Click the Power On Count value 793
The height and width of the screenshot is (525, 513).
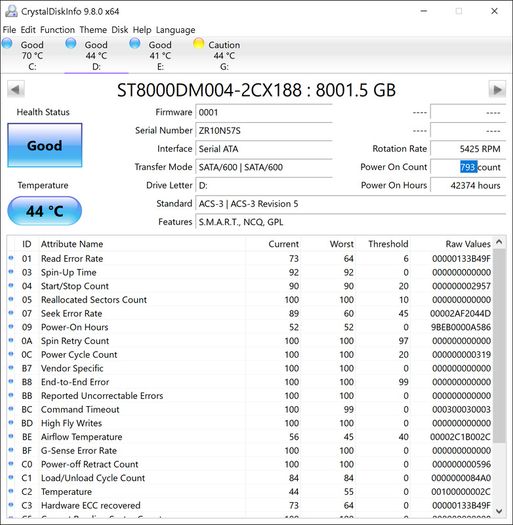click(x=468, y=167)
